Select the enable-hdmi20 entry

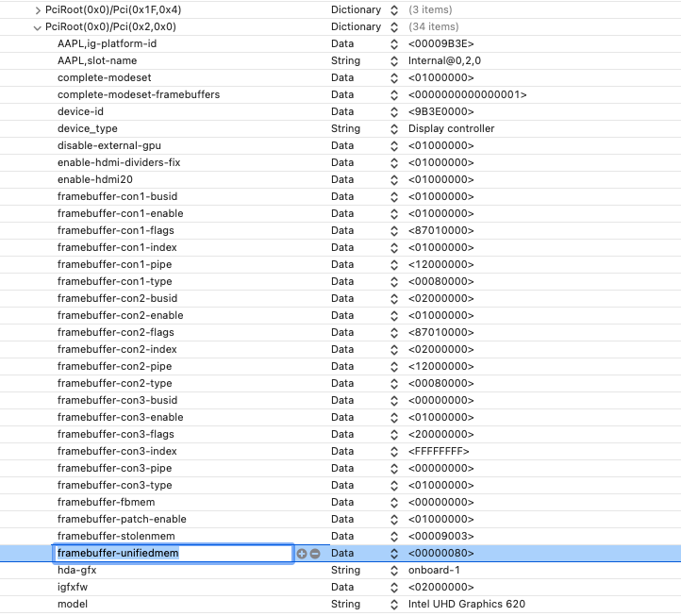(340, 179)
